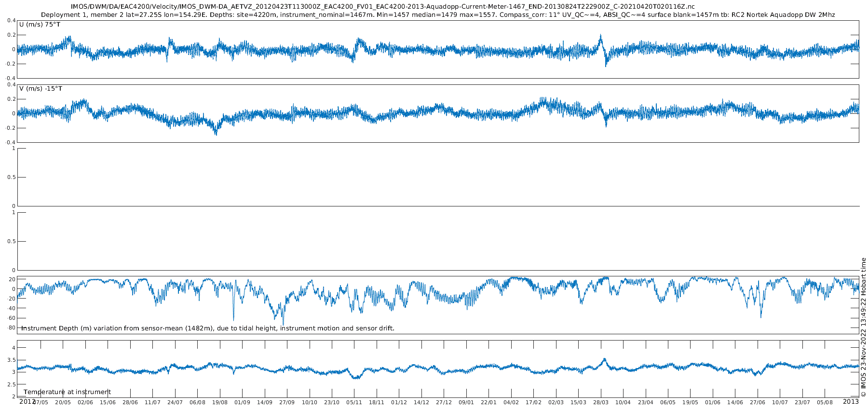Select the 19/08 date tick
The width and height of the screenshot is (868, 410).
(220, 402)
